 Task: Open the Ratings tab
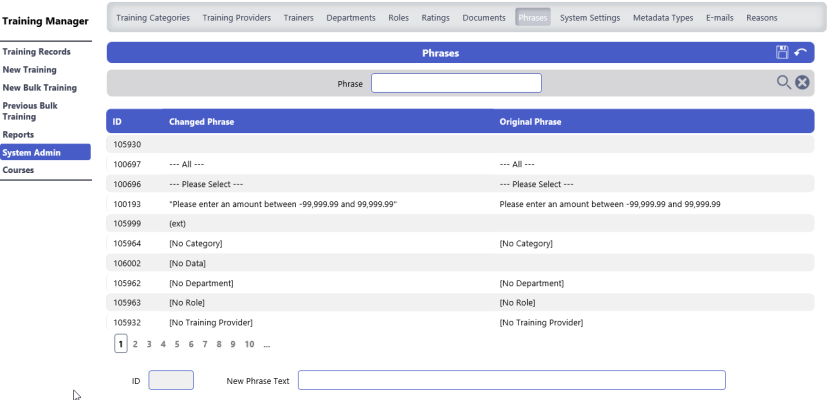[x=436, y=17]
